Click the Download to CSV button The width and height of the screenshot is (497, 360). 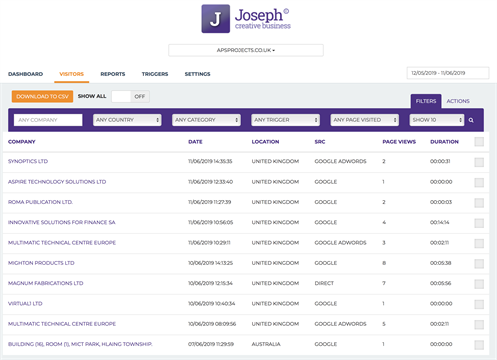tap(42, 96)
